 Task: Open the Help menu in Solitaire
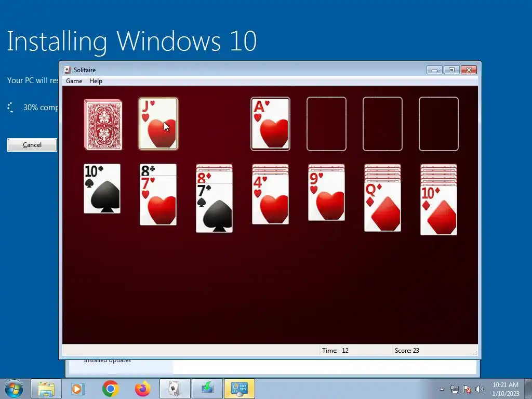click(96, 81)
